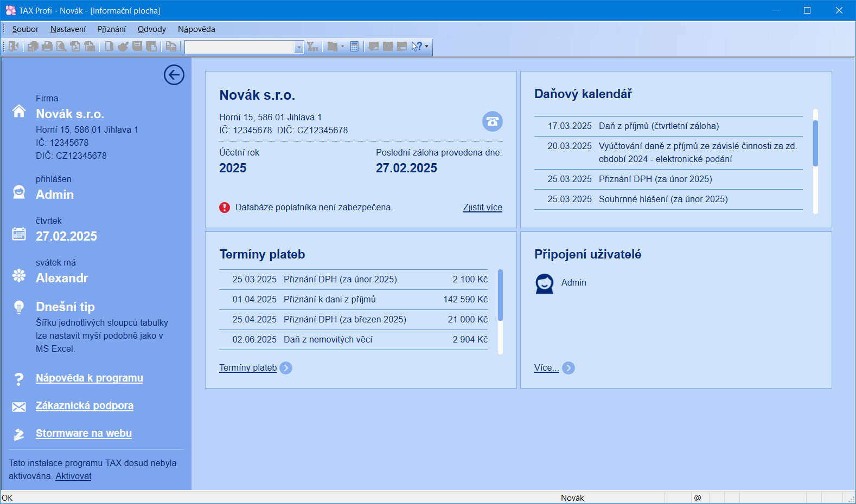Image resolution: width=856 pixels, height=504 pixels.
Task: Open the Zákaznická podpora link
Action: click(x=85, y=406)
